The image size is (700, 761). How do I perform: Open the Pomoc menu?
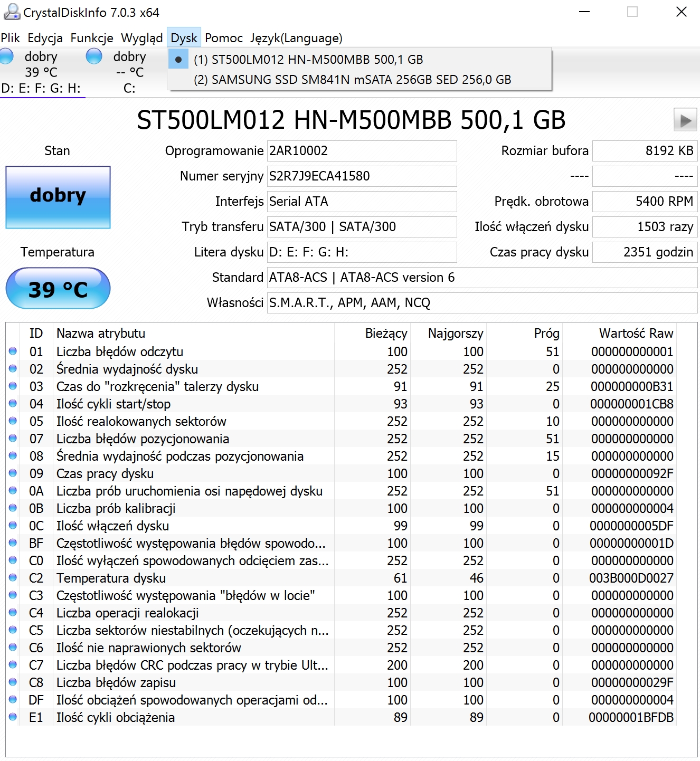click(x=224, y=38)
